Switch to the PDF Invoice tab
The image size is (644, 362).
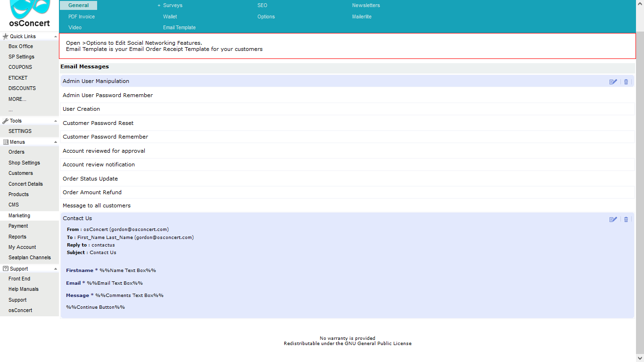pyautogui.click(x=82, y=16)
